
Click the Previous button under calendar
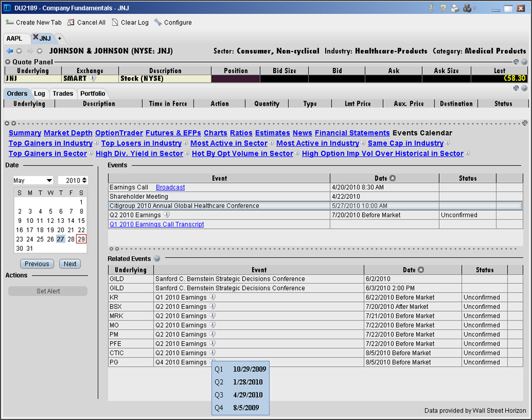point(37,264)
